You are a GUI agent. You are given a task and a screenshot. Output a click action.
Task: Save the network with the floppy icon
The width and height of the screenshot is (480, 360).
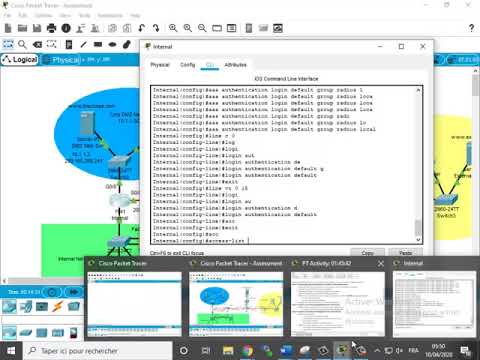pyautogui.click(x=37, y=28)
